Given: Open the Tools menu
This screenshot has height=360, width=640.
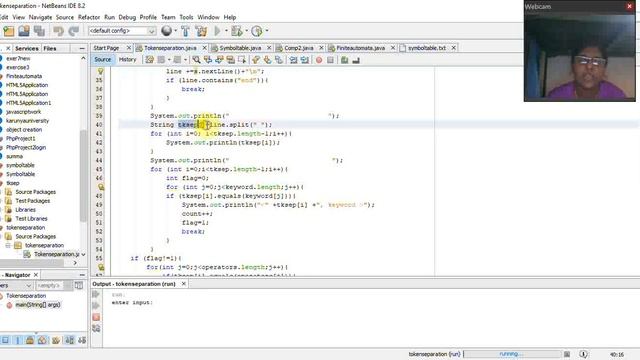Looking at the screenshot, I should pos(186,17).
